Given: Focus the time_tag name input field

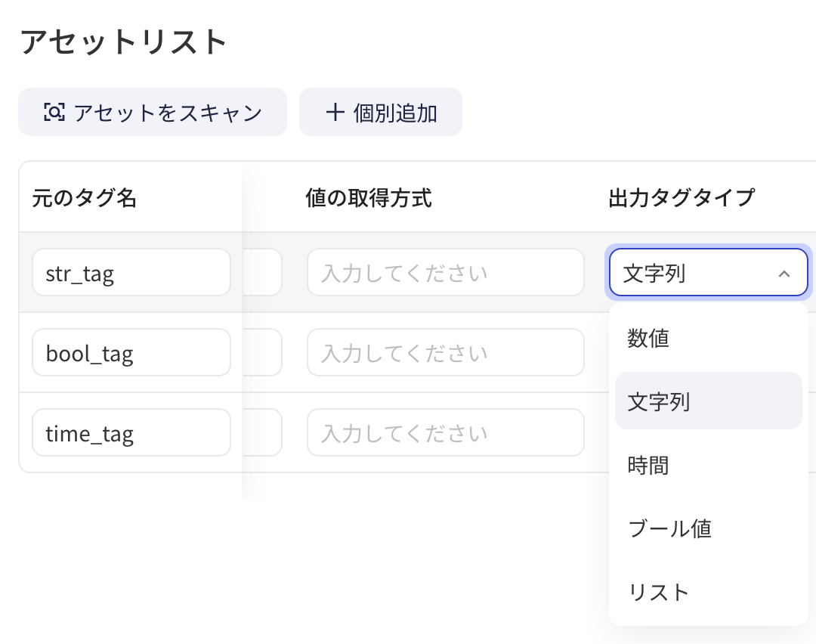Looking at the screenshot, I should point(131,432).
